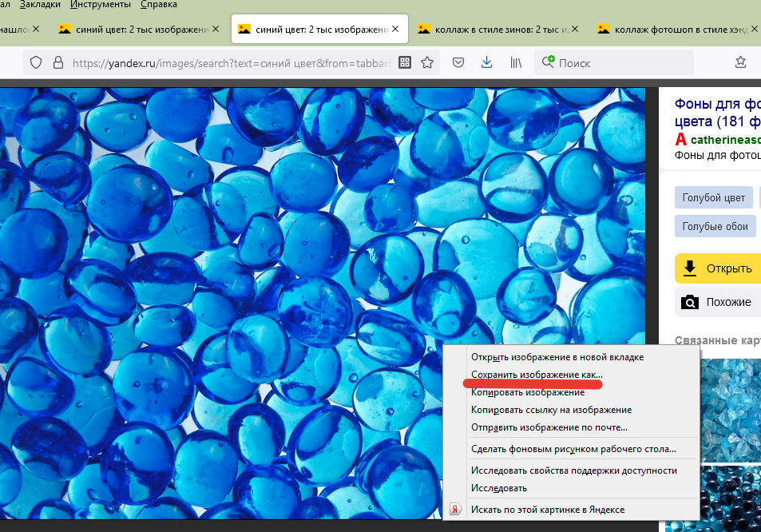761x532 pixels.
Task: Close the 'коллаж фотошоп в стиле хэнд' tab
Action: (x=755, y=29)
